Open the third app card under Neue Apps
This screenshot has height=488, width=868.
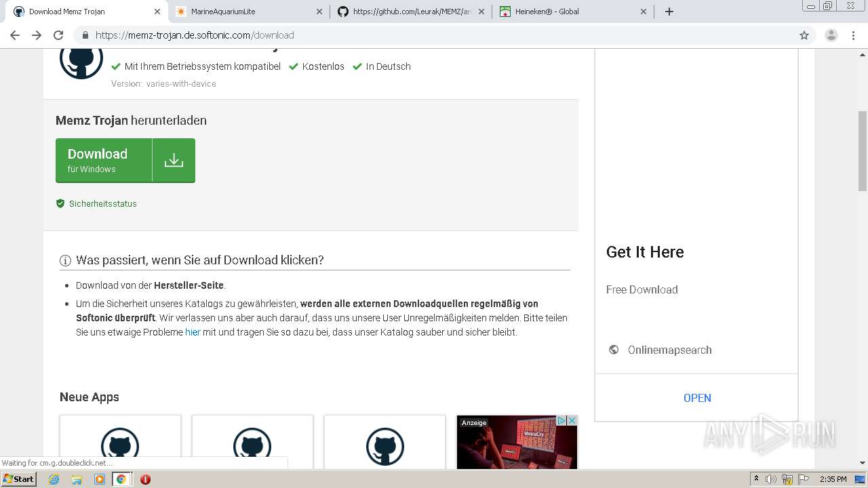pos(384,442)
